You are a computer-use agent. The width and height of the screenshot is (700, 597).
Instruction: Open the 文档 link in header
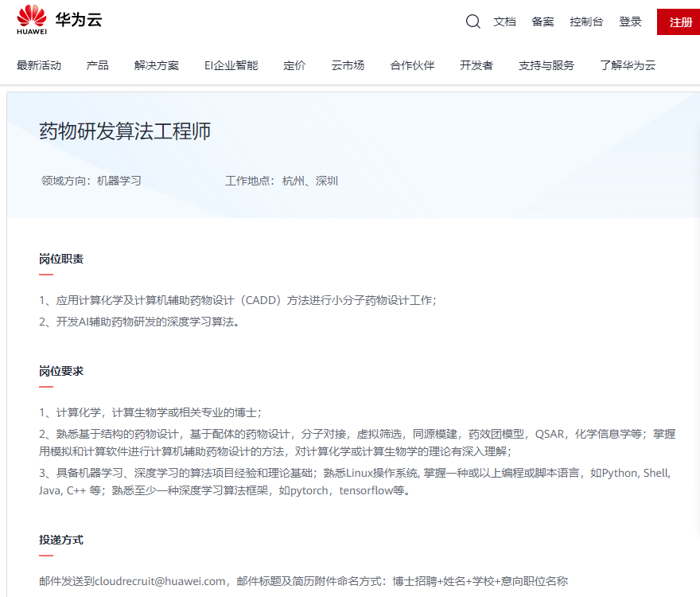504,21
